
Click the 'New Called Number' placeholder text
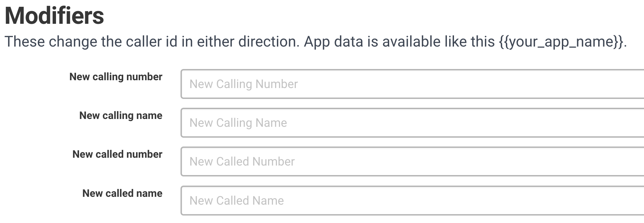pyautogui.click(x=242, y=161)
